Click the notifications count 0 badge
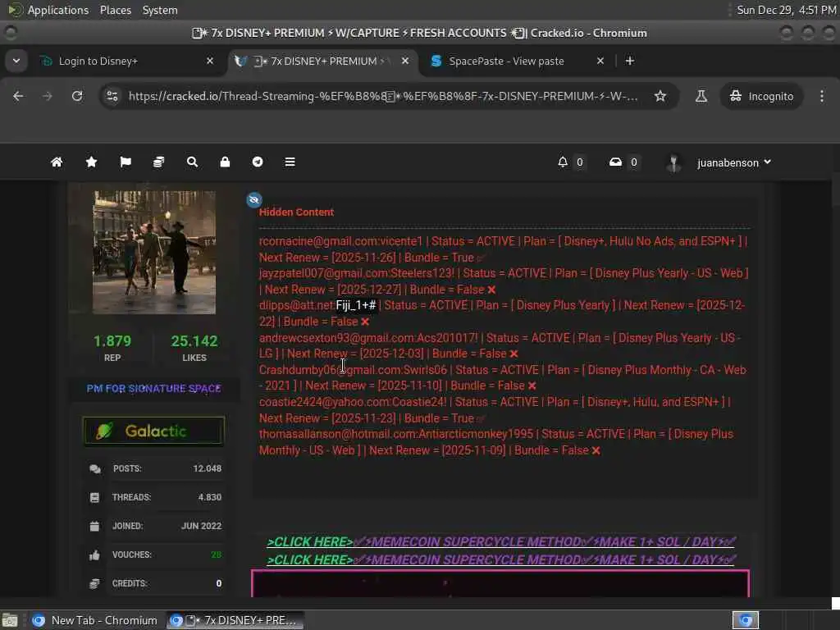The width and height of the screenshot is (840, 630). point(580,162)
